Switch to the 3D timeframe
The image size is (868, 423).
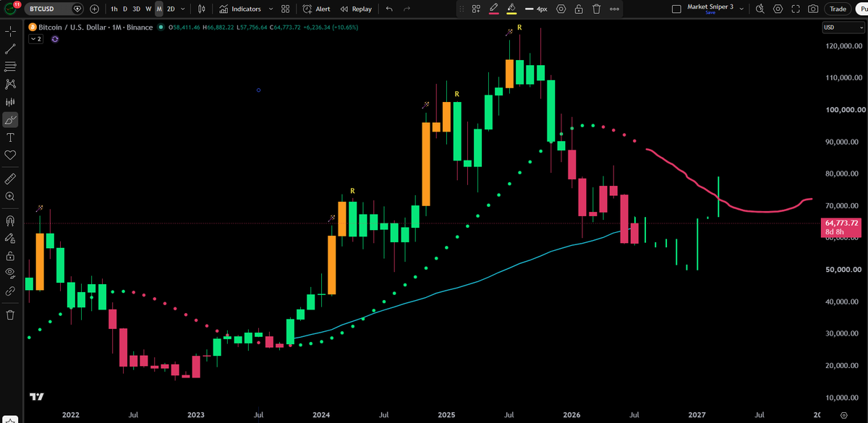click(x=136, y=9)
